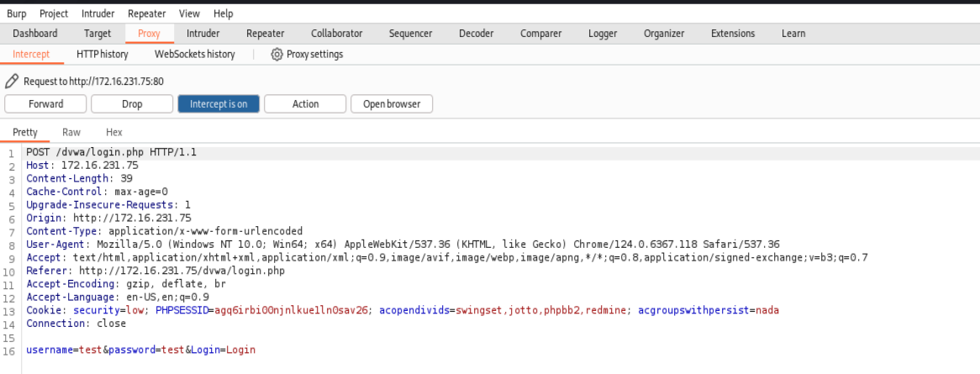Click the Forward button

tap(45, 104)
